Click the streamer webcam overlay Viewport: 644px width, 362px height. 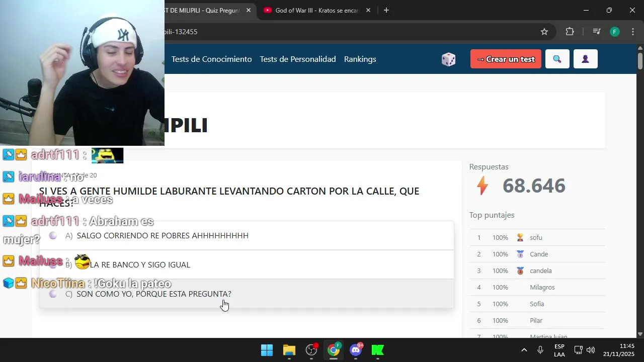pos(82,73)
